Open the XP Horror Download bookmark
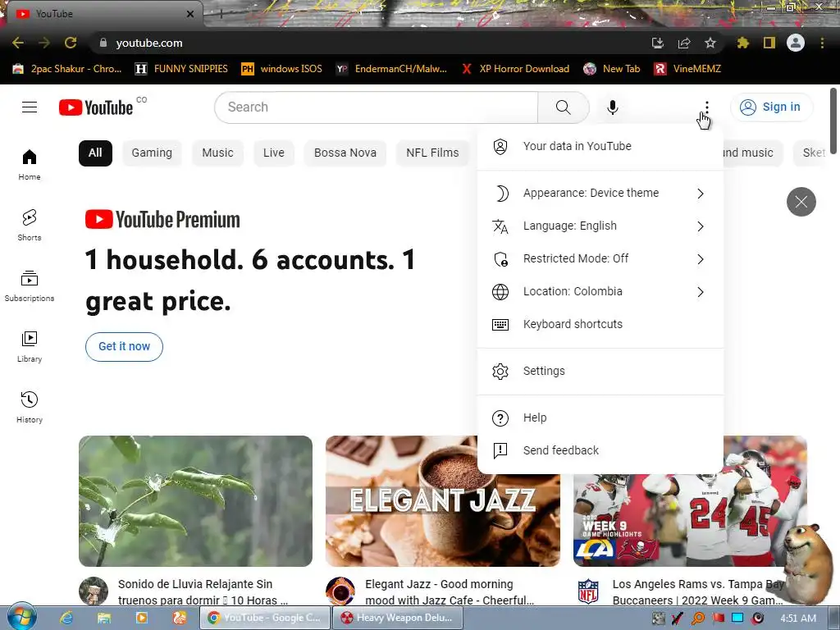The image size is (840, 630). tap(516, 69)
